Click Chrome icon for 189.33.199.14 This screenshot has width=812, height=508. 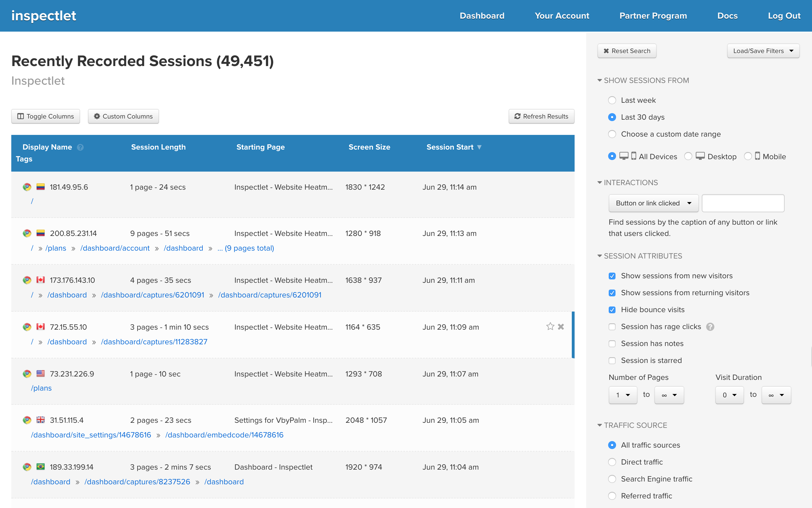[27, 467]
